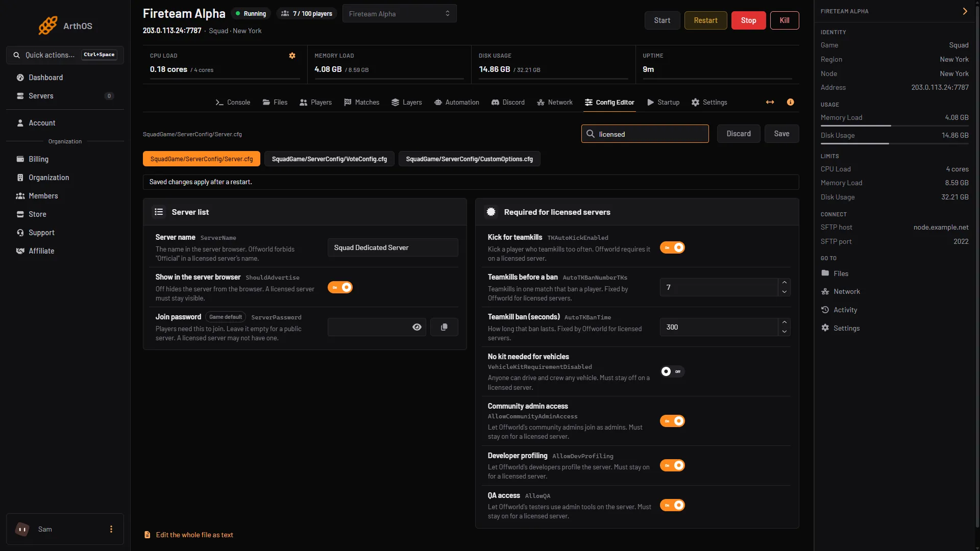
Task: Switch to the Layers tab
Action: coord(407,102)
